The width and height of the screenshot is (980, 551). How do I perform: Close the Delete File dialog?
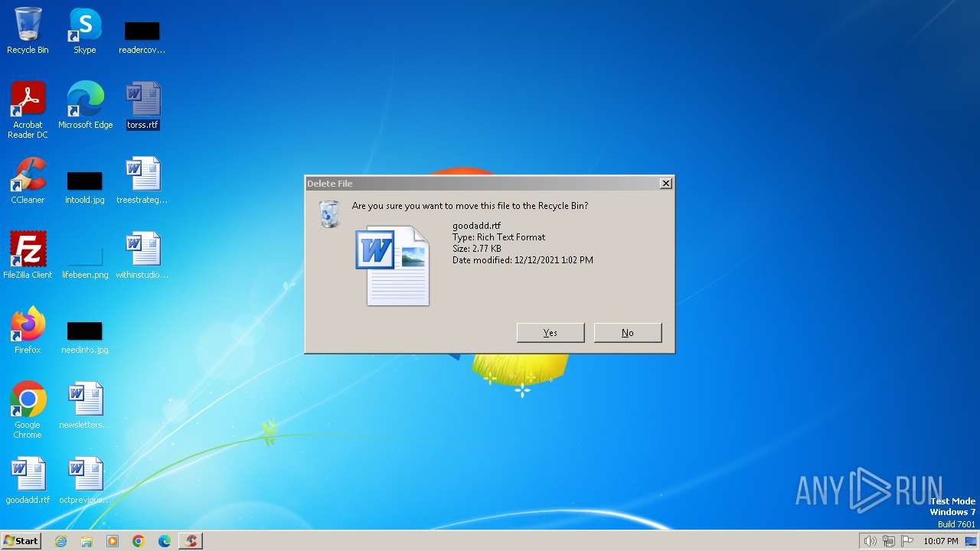click(x=666, y=183)
